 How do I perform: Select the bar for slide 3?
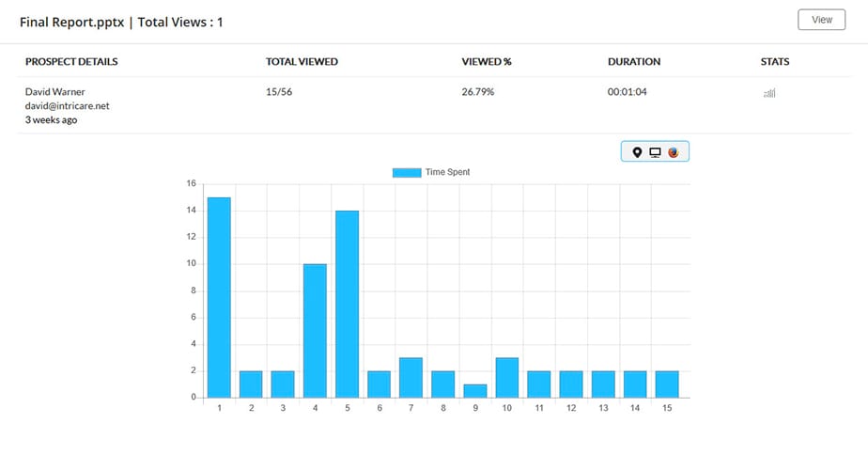point(283,384)
